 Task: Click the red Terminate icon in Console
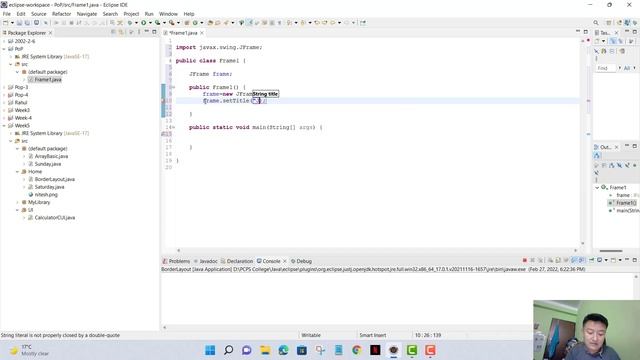[x=525, y=260]
